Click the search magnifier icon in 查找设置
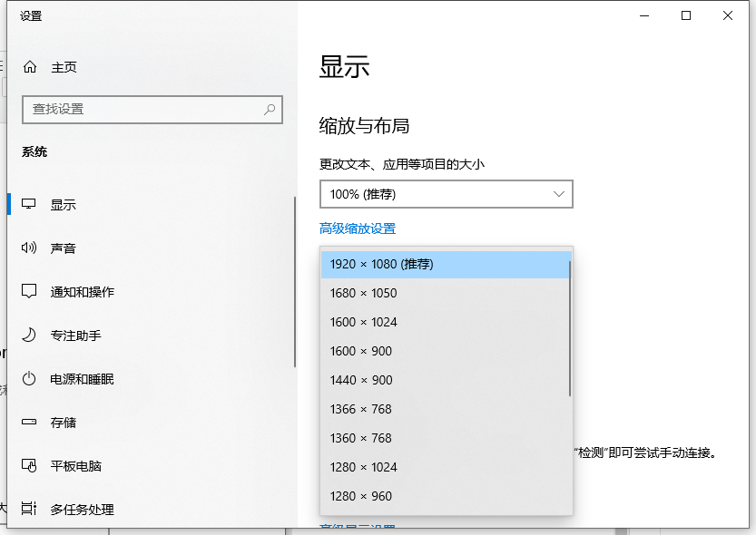 270,109
